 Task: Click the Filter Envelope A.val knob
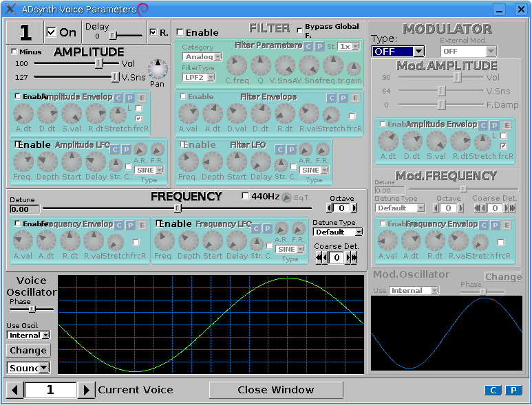(x=189, y=113)
